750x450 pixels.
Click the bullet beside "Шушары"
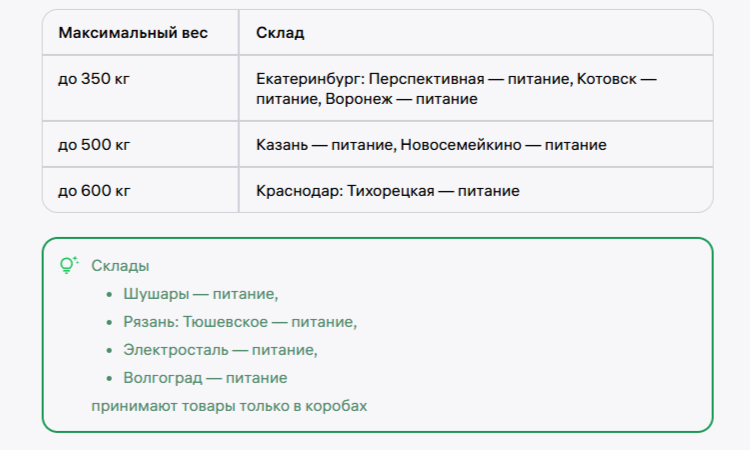[x=109, y=294]
